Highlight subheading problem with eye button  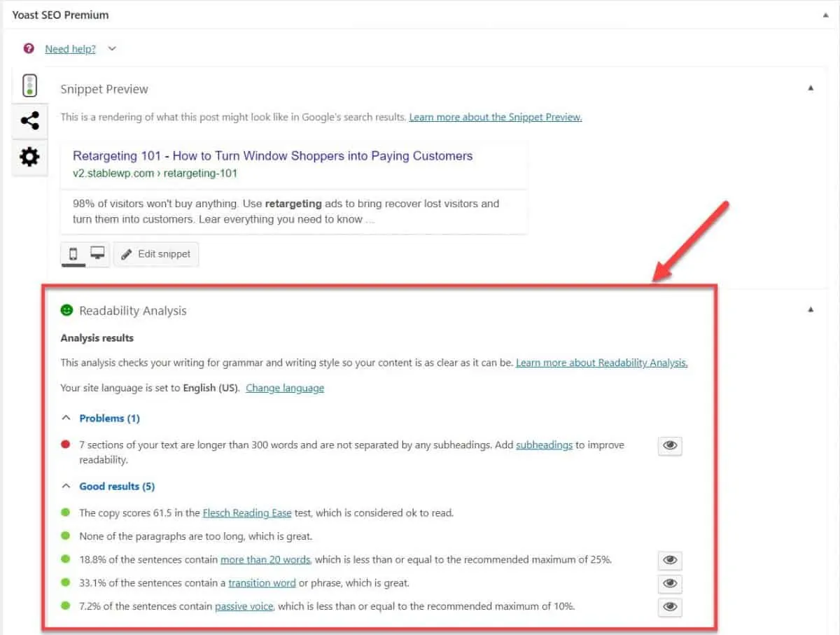coord(670,446)
